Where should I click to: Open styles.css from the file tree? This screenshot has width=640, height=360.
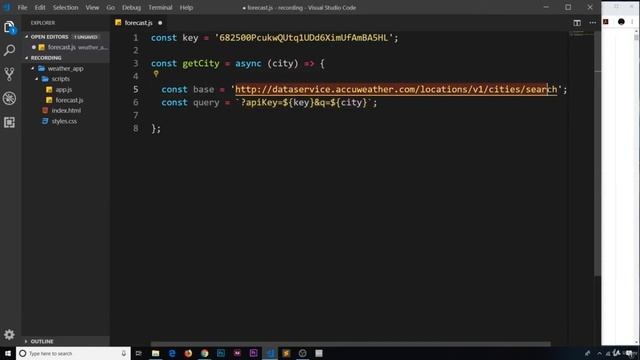pyautogui.click(x=64, y=121)
